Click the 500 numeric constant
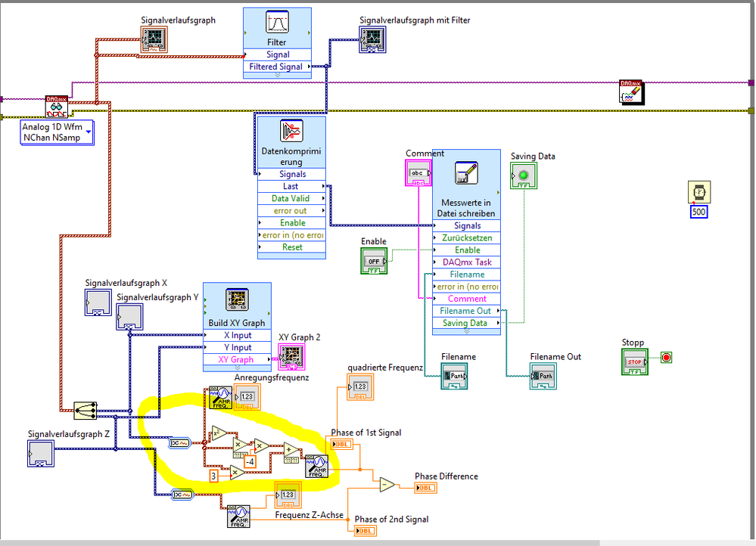The image size is (756, 546). point(699,212)
